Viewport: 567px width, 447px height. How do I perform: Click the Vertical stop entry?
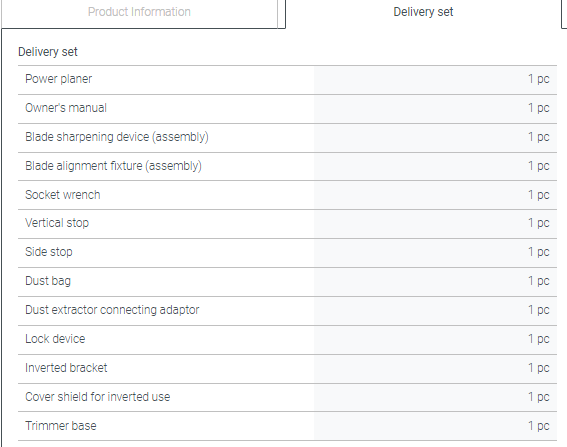(x=57, y=223)
